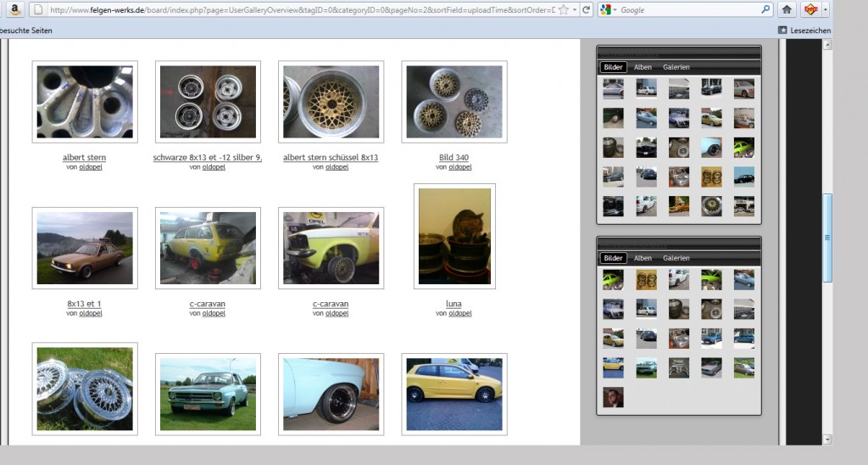Open the cat photo thumbnail

(453, 237)
